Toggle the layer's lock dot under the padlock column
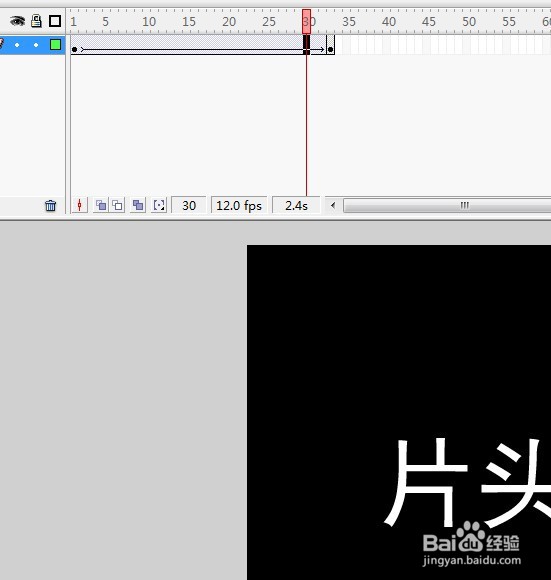 [x=36, y=45]
